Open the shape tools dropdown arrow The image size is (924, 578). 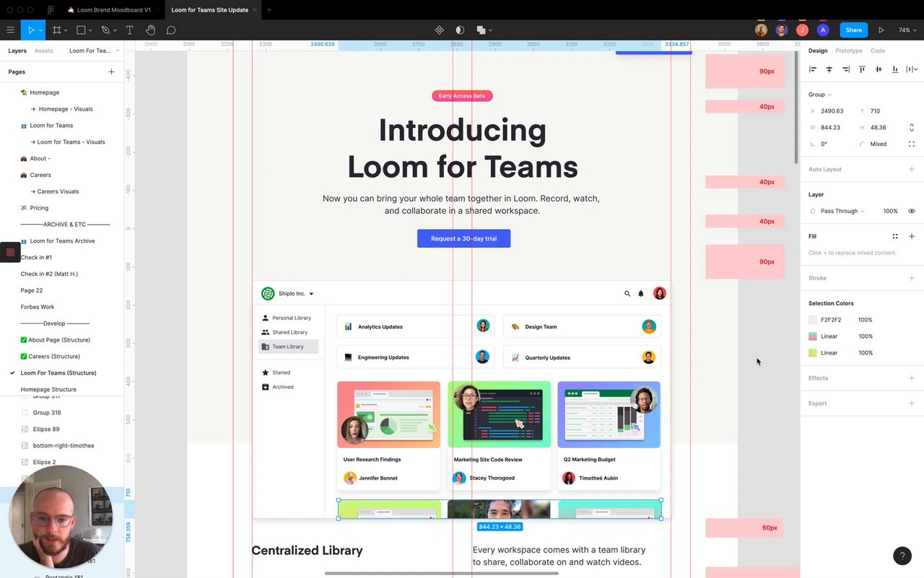coord(90,30)
